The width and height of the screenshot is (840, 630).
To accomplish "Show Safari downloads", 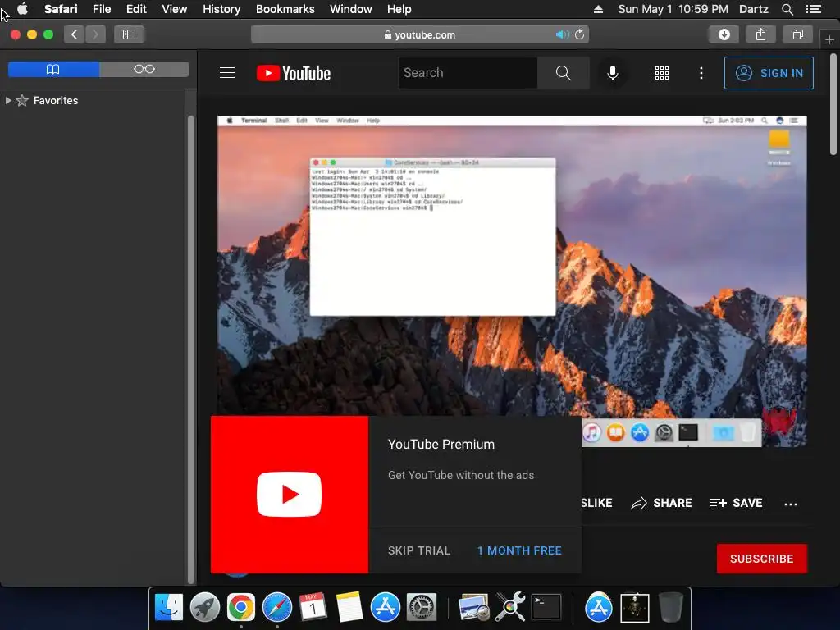I will (x=724, y=34).
